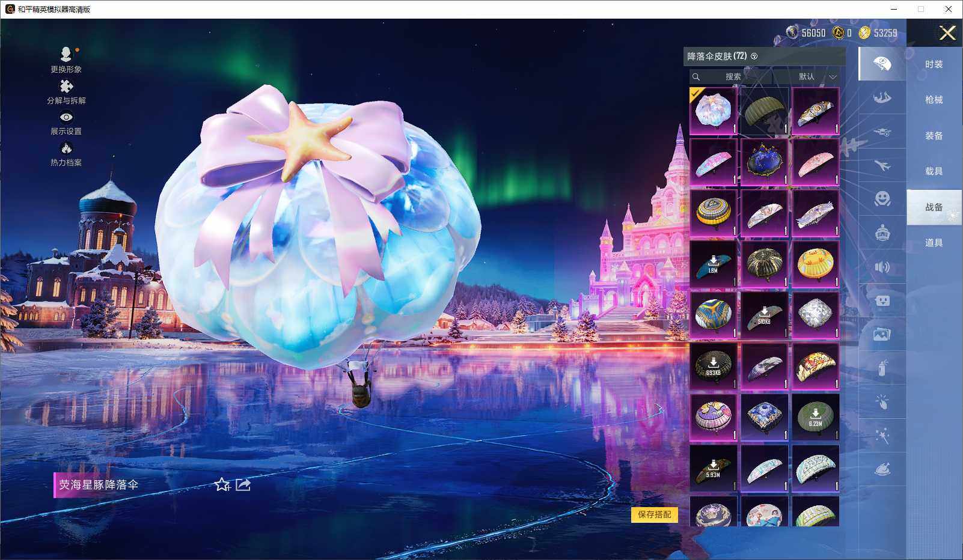
Task: Select the dark blue starry dome parachute
Action: click(x=764, y=162)
